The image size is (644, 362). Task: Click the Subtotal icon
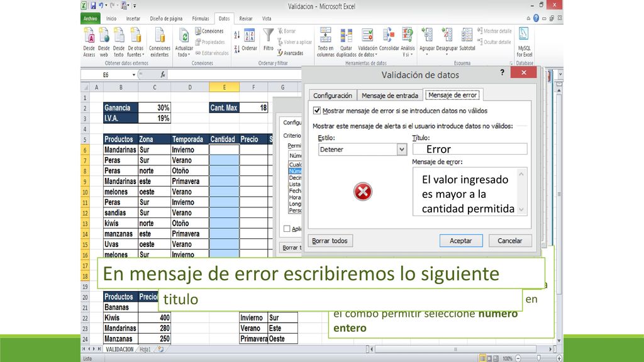[467, 40]
